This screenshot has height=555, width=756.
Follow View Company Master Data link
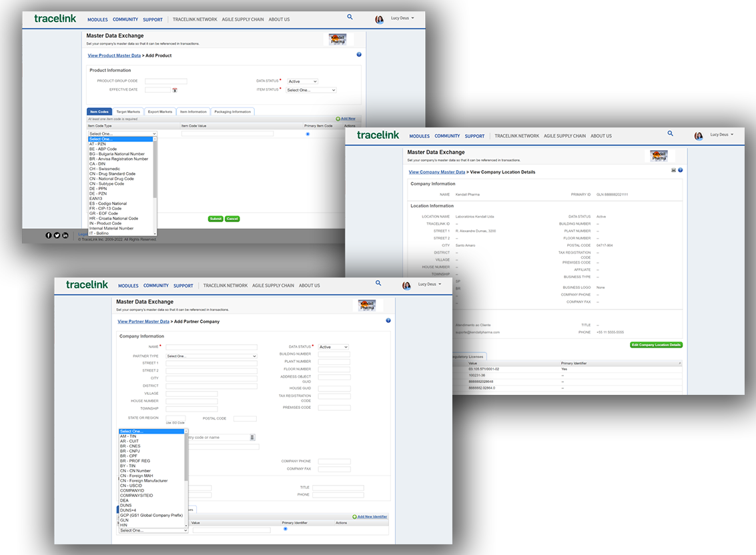click(x=437, y=172)
